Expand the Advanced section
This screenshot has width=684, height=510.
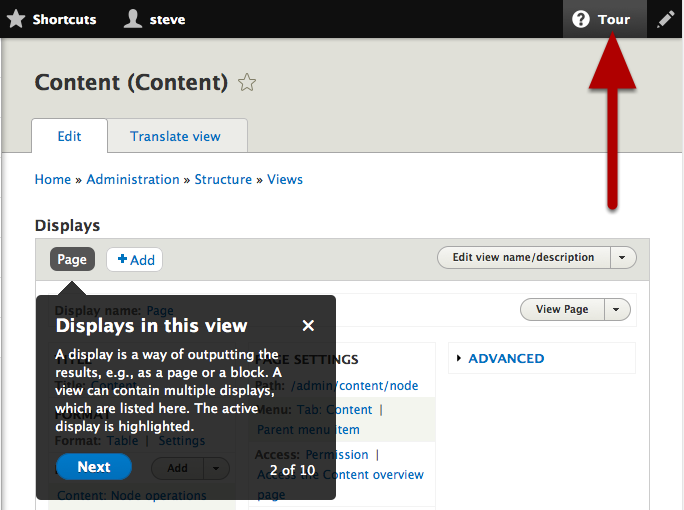505,358
